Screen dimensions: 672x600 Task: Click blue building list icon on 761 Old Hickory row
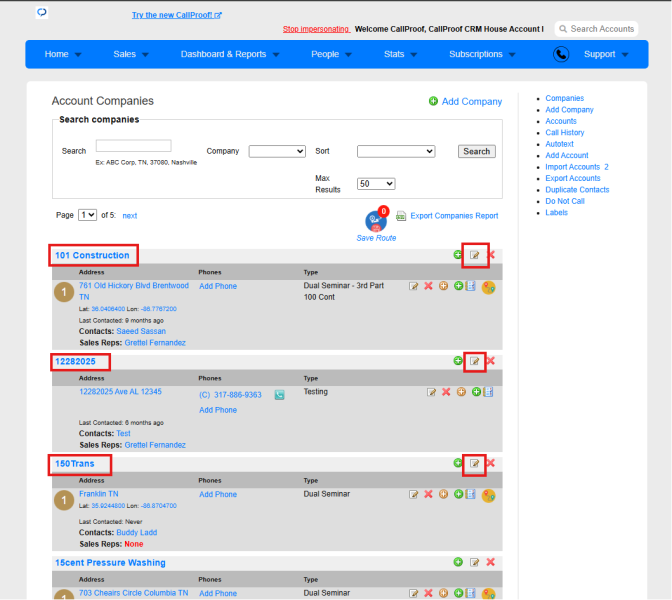(471, 286)
